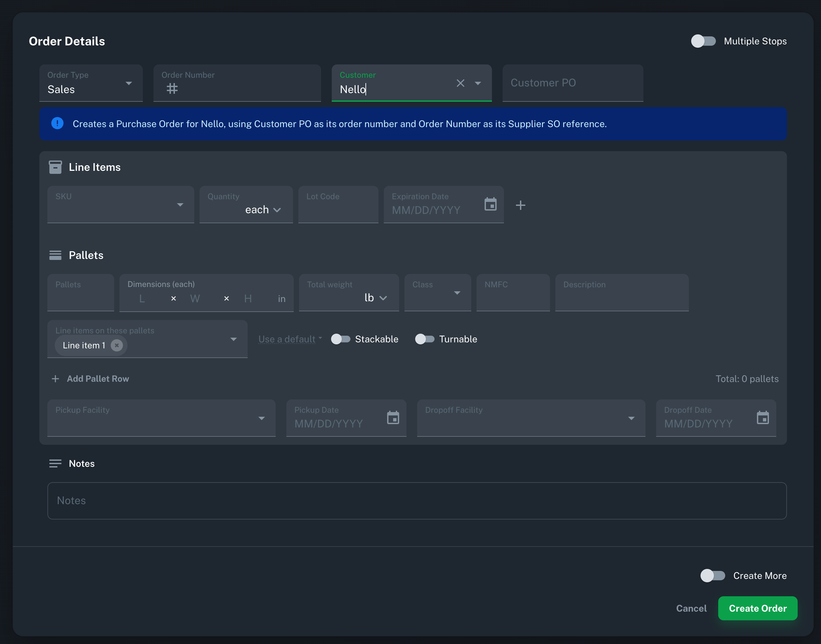821x644 pixels.
Task: Click Add Pallet Row
Action: (90, 378)
